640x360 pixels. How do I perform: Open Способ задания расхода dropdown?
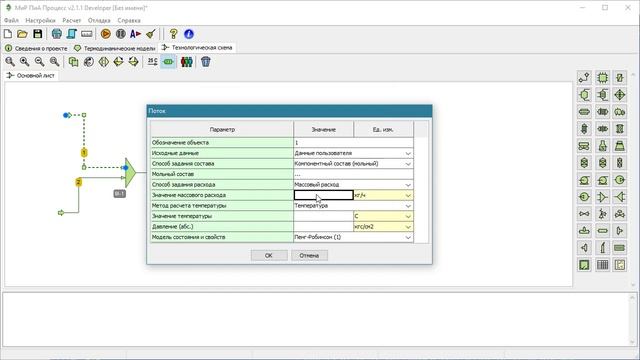408,185
